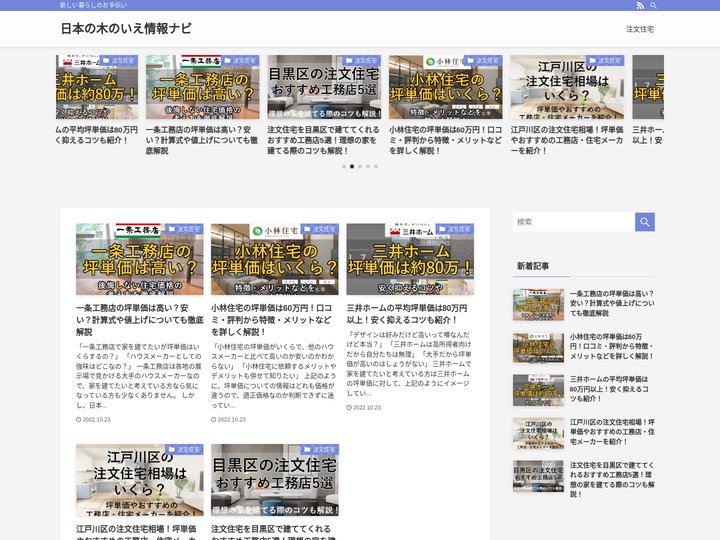Open main grid thumbnail 三井ホーム坪単価は約80万
Image resolution: width=720 pixels, height=540 pixels.
pyautogui.click(x=410, y=259)
